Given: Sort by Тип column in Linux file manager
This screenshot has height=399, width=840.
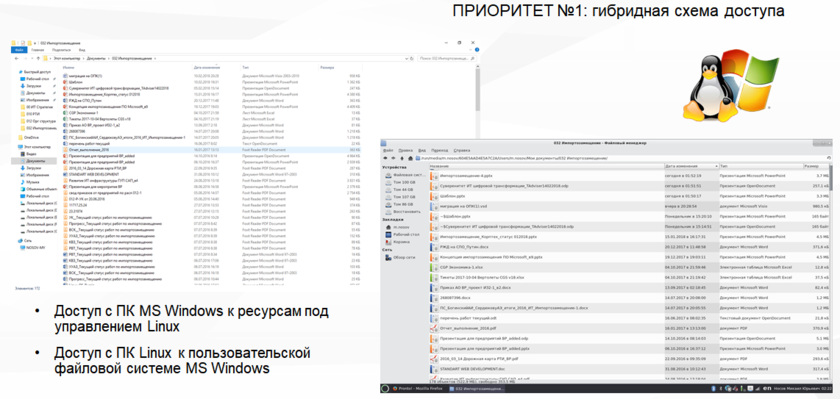Looking at the screenshot, I should click(x=761, y=167).
